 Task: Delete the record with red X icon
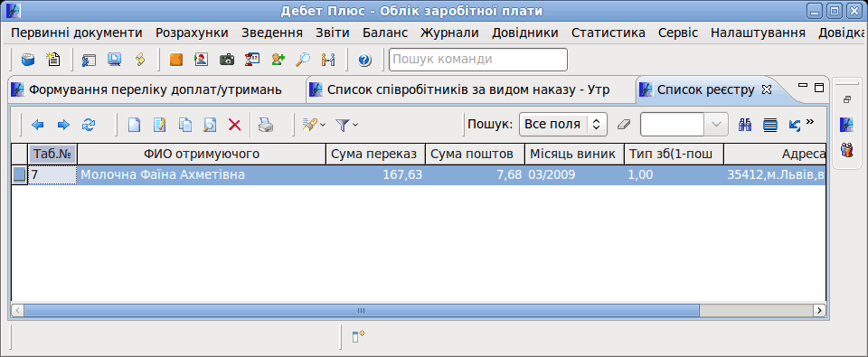[235, 125]
